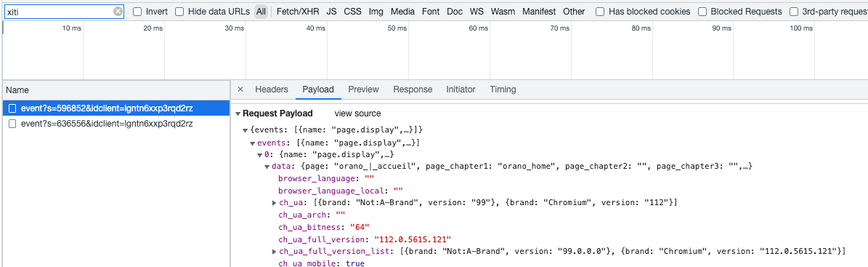This screenshot has width=868, height=267.
Task: Click the ch_ua_mobile: true row
Action: click(321, 263)
